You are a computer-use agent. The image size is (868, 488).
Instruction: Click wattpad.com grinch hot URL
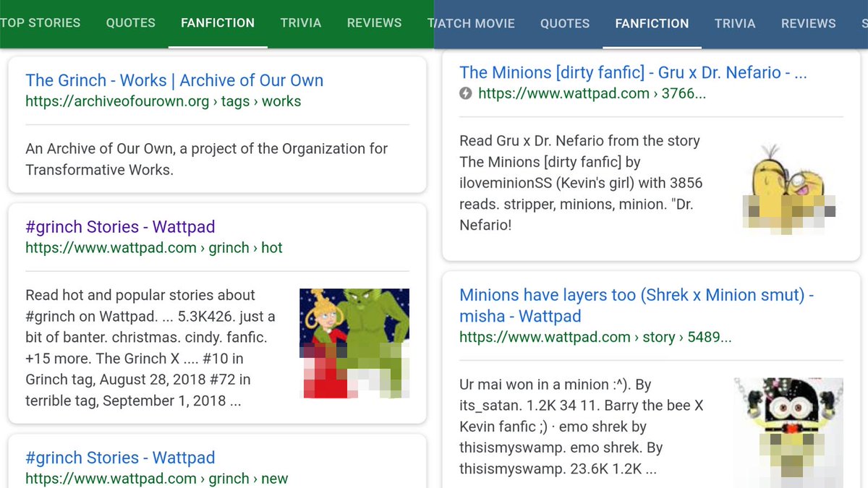[x=153, y=248]
